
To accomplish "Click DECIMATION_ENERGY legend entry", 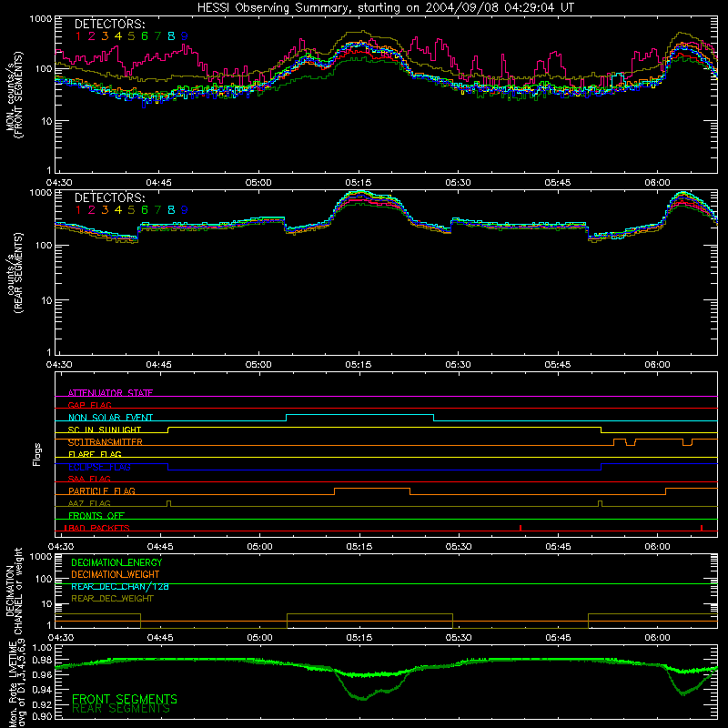I will coord(116,562).
